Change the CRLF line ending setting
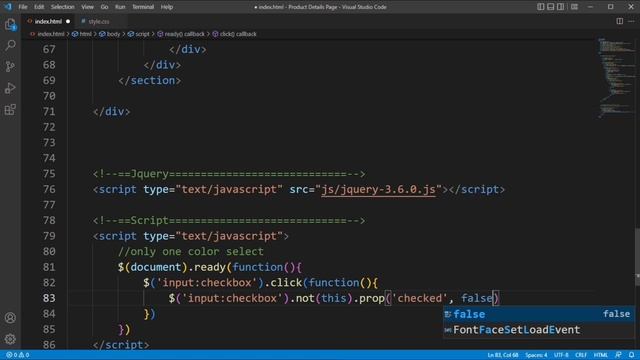The height and width of the screenshot is (360, 640). [580, 355]
